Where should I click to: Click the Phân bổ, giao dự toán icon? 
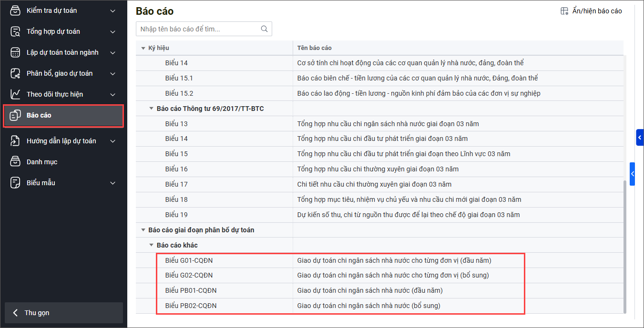tap(15, 73)
